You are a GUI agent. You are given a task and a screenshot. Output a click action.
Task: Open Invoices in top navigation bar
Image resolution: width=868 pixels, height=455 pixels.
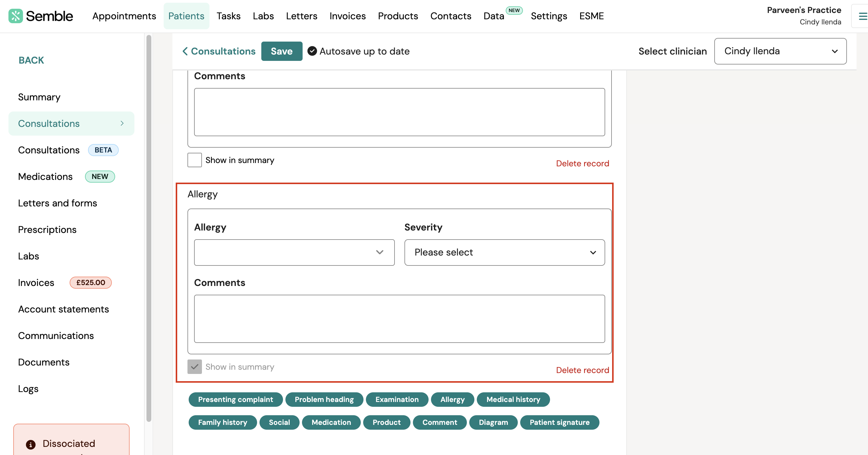point(348,16)
